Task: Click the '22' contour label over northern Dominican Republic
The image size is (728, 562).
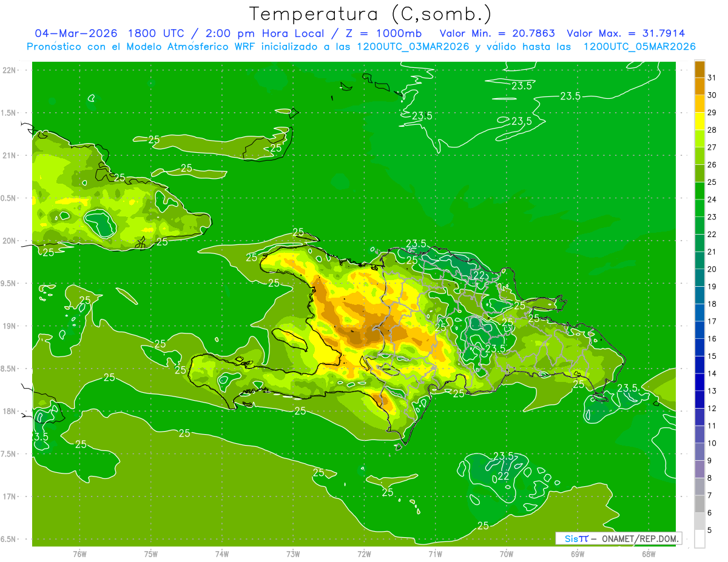Action: point(479,275)
